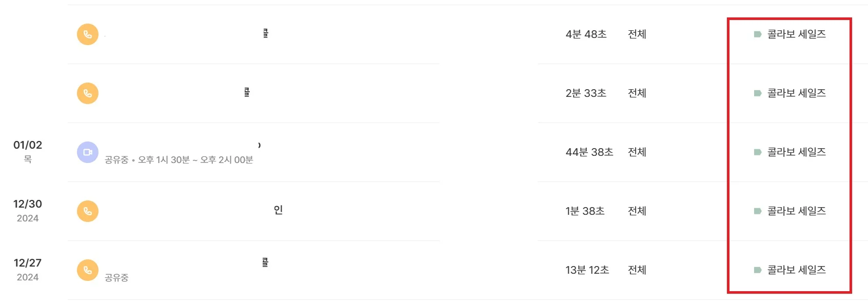
Task: Select the 12/27 2024 date label
Action: pos(28,269)
